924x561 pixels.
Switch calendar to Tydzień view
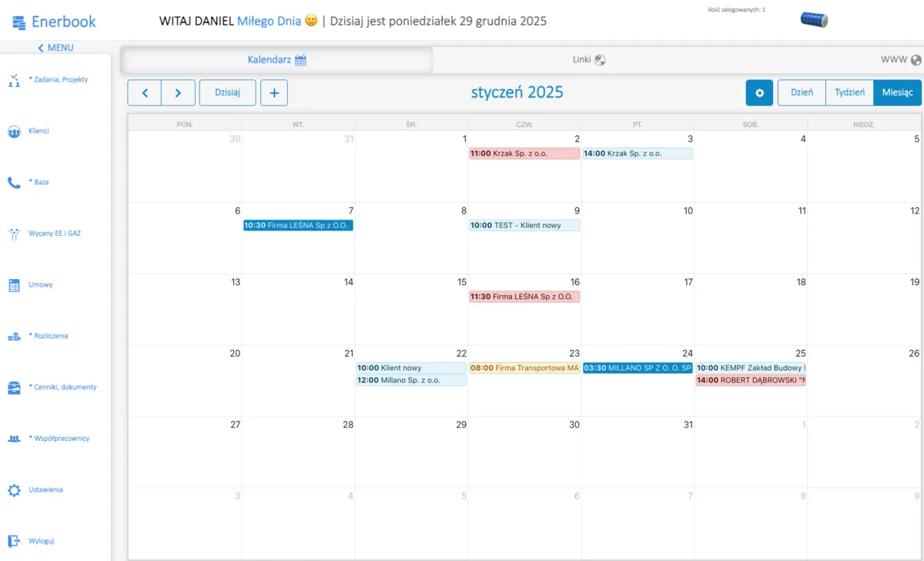point(849,92)
